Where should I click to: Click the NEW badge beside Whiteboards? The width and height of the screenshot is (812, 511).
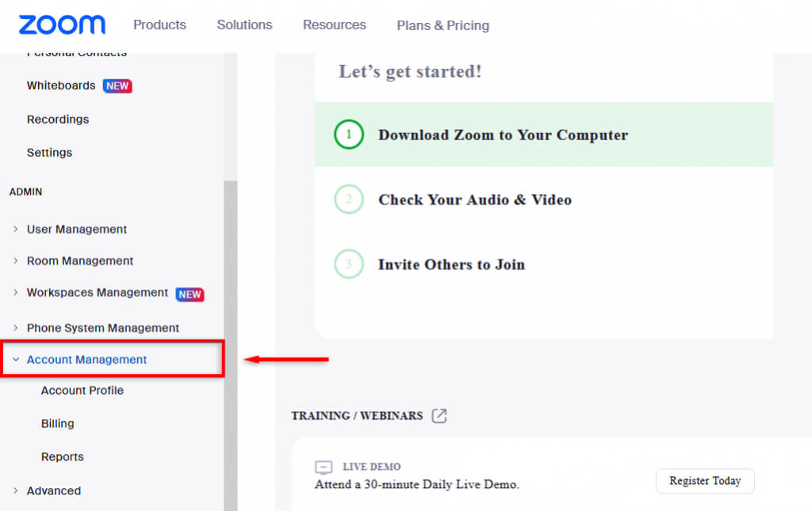point(117,86)
